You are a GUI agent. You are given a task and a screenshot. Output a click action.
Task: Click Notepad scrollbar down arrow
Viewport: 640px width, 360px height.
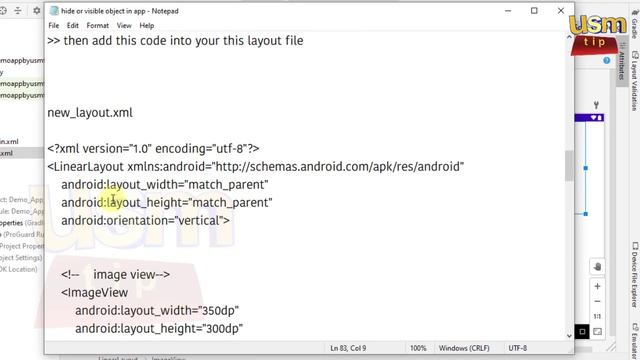click(569, 336)
